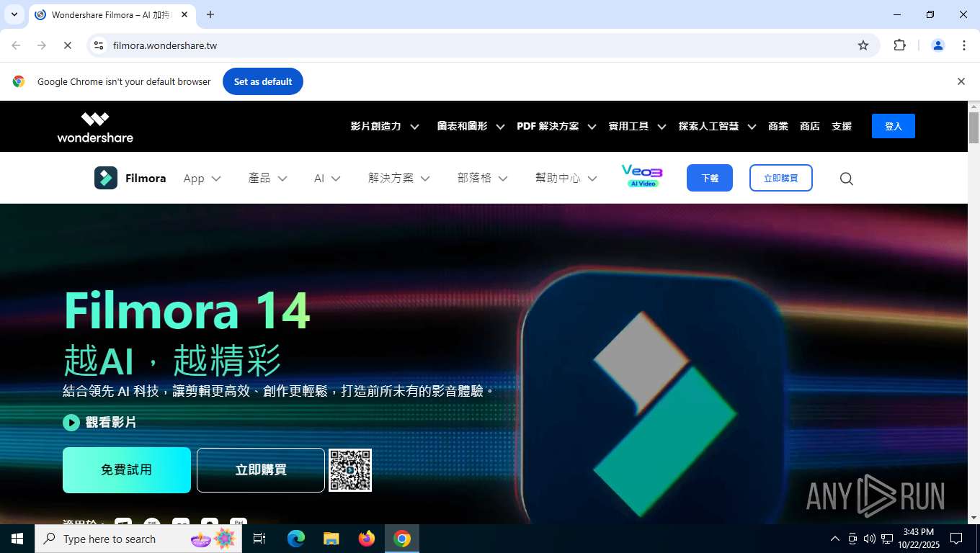Expand the PDF 解決方案 menu

click(556, 126)
